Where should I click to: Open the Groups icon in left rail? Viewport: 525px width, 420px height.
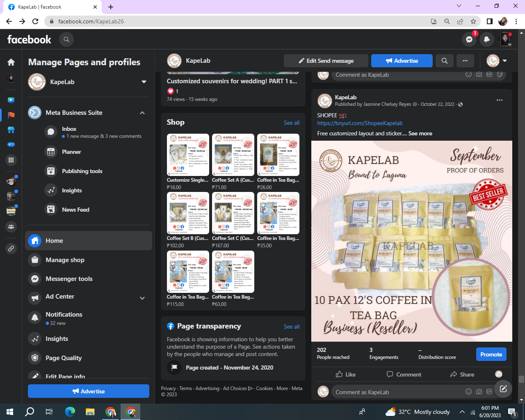11,226
